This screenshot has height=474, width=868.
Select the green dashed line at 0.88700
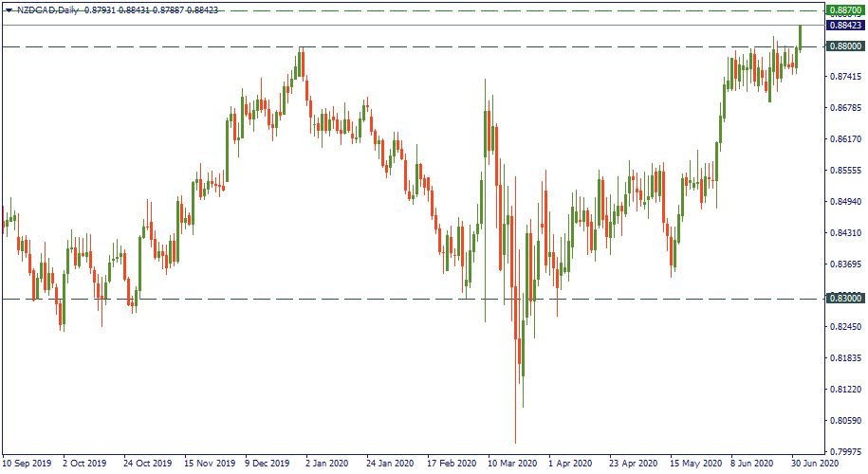[379, 9]
